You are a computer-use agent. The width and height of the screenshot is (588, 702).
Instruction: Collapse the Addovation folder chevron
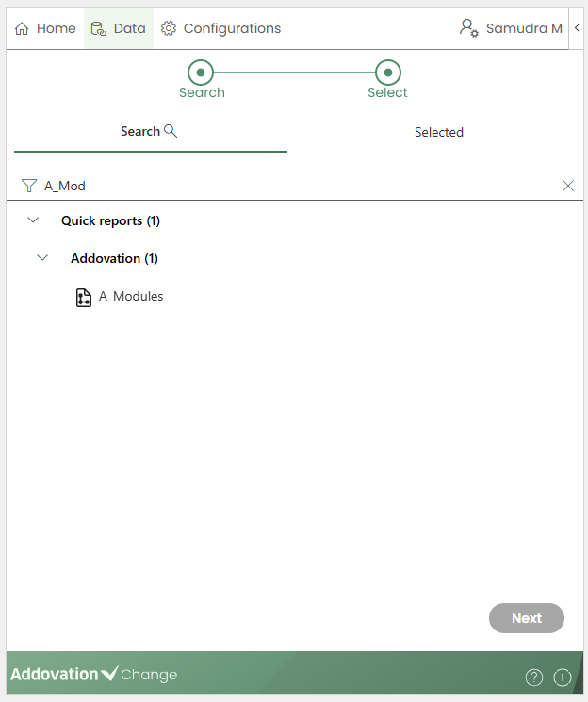(x=42, y=258)
